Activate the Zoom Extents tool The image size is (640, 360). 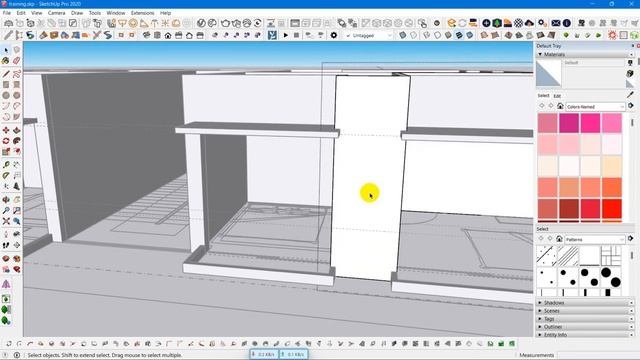pyautogui.click(x=6, y=221)
